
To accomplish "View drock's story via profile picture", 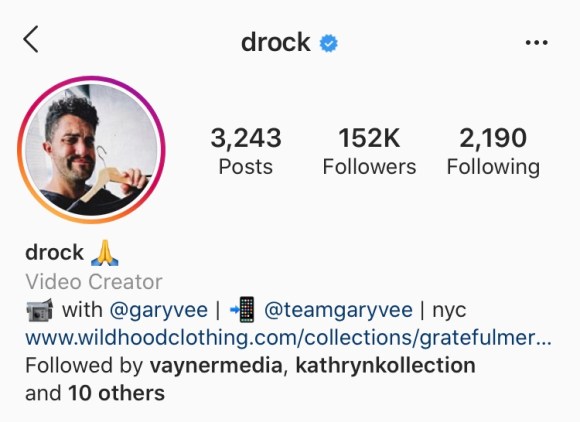I will click(x=91, y=150).
